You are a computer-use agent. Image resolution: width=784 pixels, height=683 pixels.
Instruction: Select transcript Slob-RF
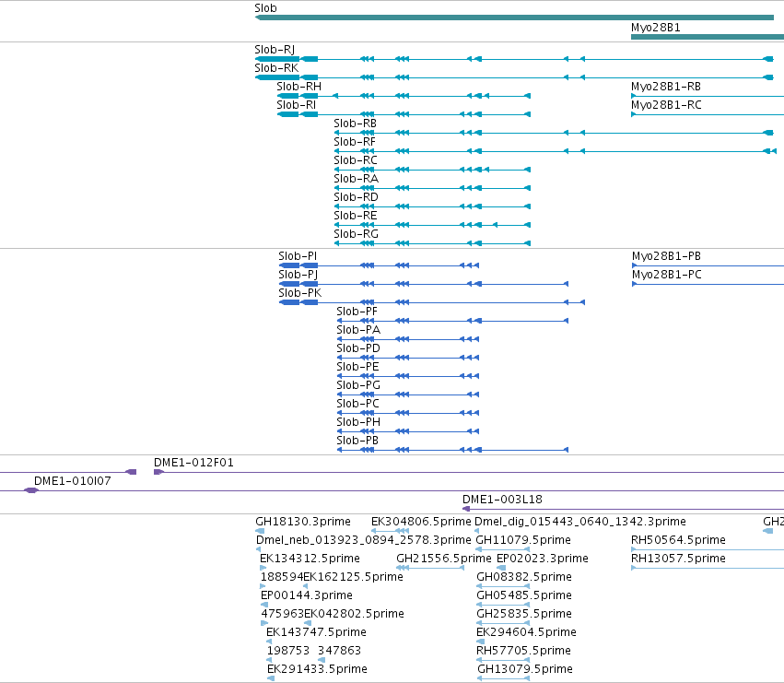tap(355, 142)
